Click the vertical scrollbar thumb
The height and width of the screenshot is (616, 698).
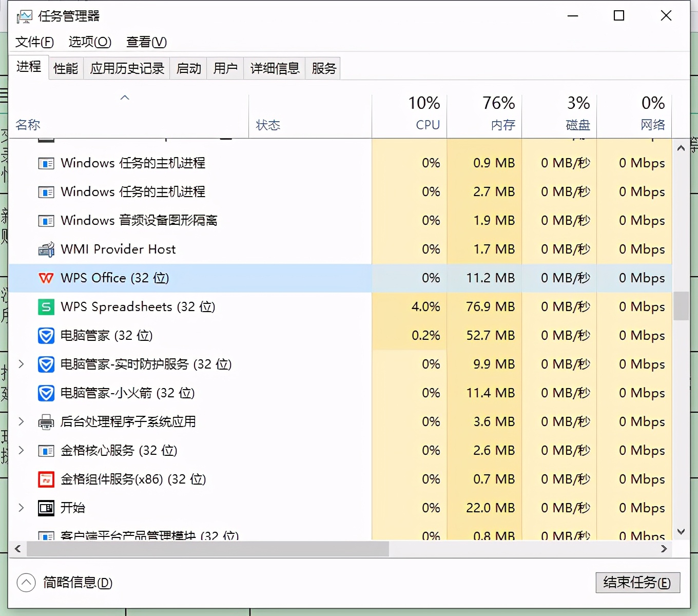click(681, 306)
